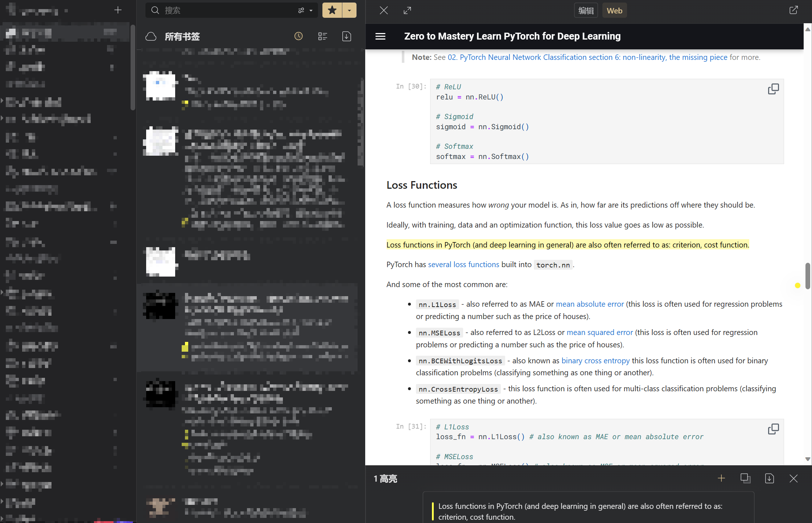
Task: Copy highlights icon in 高亮 bar
Action: point(745,478)
